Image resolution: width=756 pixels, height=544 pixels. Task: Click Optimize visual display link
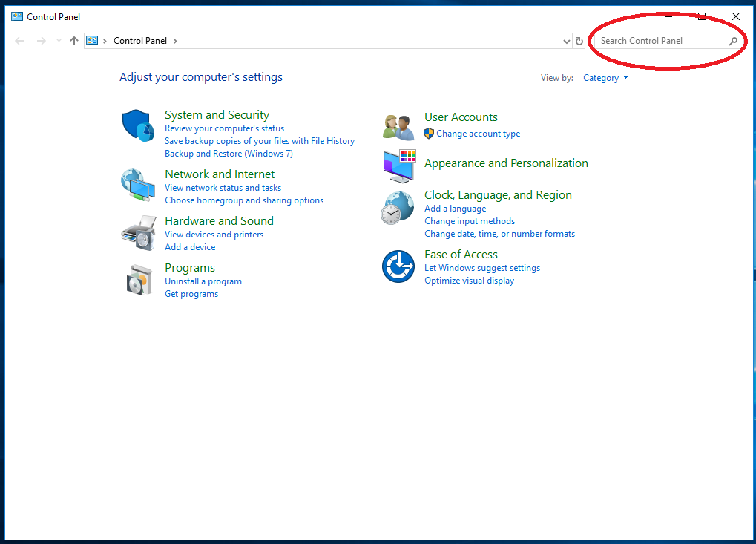click(469, 281)
